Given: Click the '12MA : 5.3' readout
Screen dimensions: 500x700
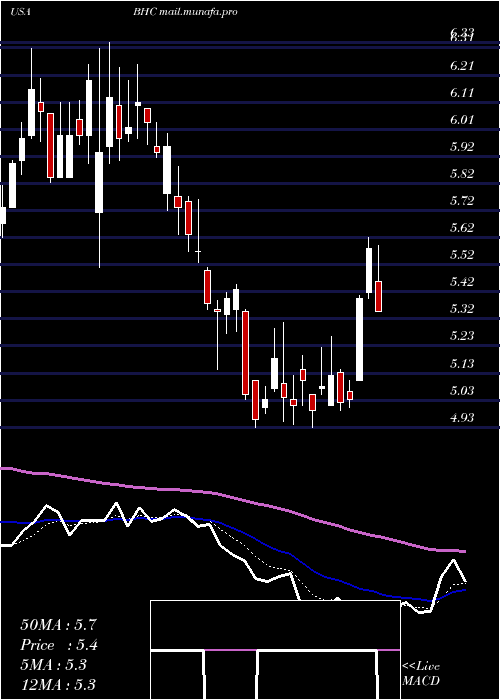Looking at the screenshot, I should pyautogui.click(x=58, y=685).
